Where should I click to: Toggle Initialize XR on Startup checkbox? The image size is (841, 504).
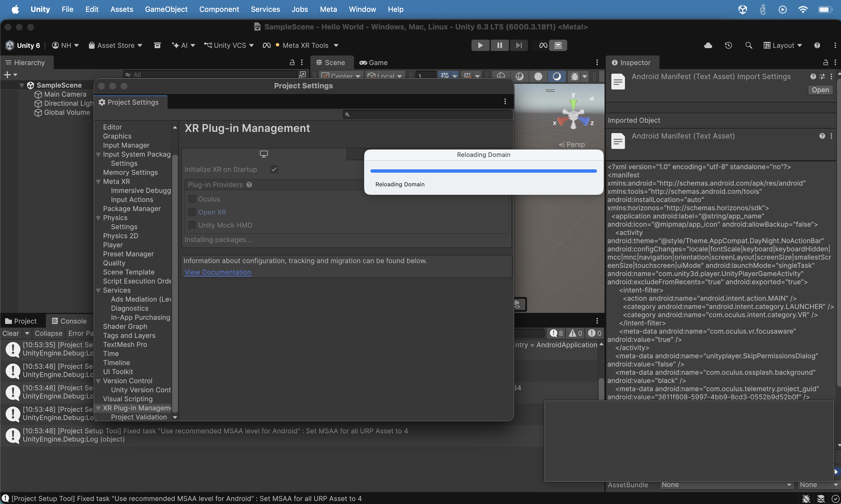(x=274, y=169)
